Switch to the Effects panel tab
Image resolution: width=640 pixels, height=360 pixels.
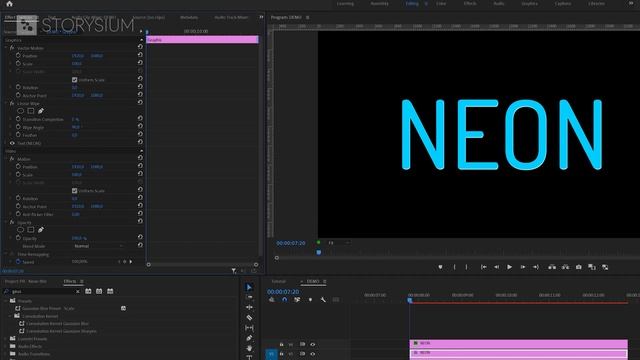point(70,281)
